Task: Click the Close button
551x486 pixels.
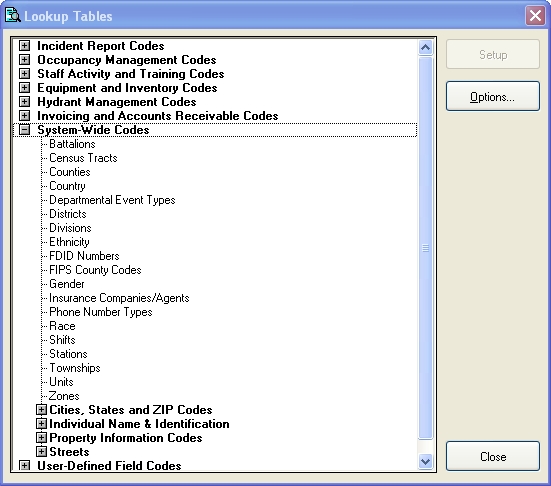Action: 493,456
